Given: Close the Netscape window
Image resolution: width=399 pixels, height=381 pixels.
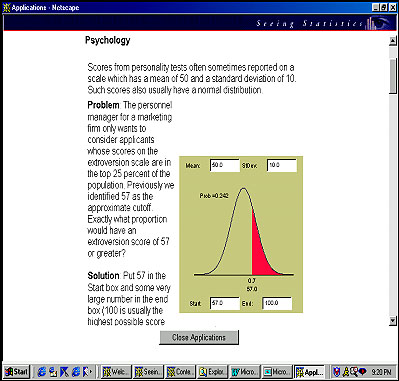Looking at the screenshot, I should point(392,7).
